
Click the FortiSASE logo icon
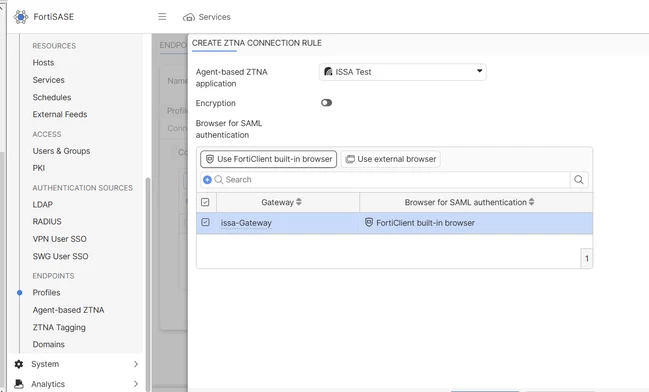(x=21, y=17)
